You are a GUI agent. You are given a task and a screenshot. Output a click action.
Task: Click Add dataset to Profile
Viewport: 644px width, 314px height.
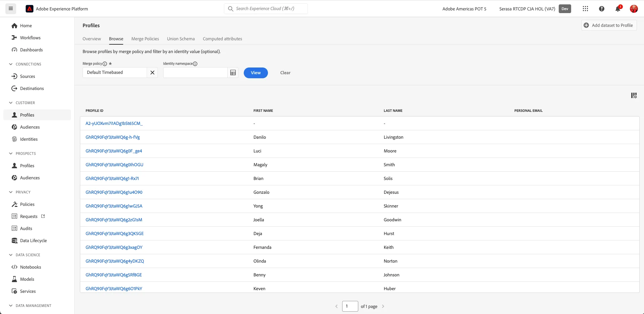coord(609,25)
